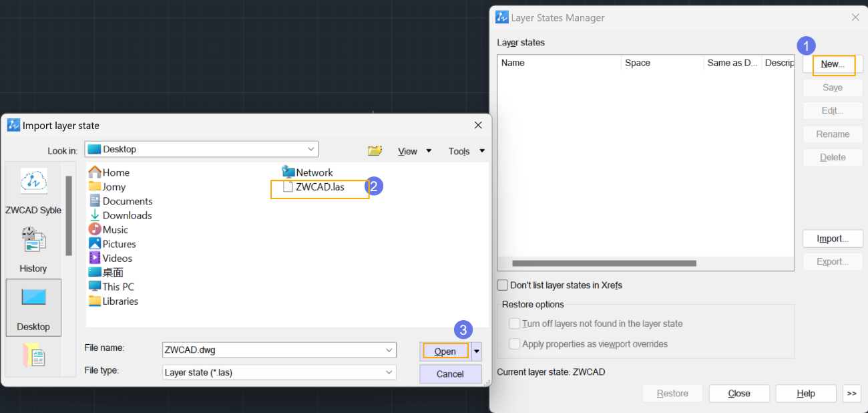Open the Home folder

tap(109, 172)
